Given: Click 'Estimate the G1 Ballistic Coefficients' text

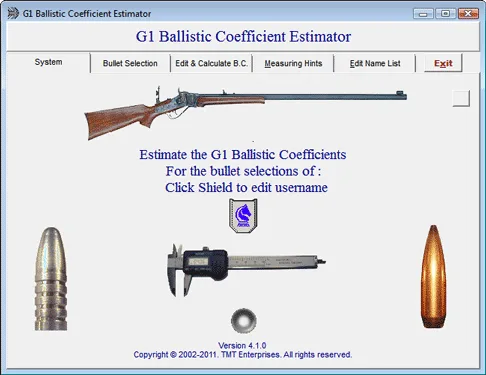Looking at the screenshot, I should coord(243,155).
